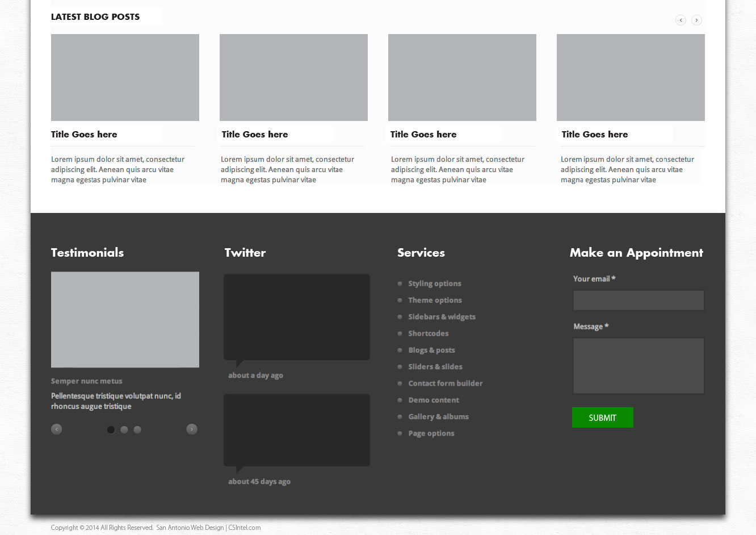This screenshot has width=756, height=535.
Task: Advance to next testimonial slide
Action: 192,429
